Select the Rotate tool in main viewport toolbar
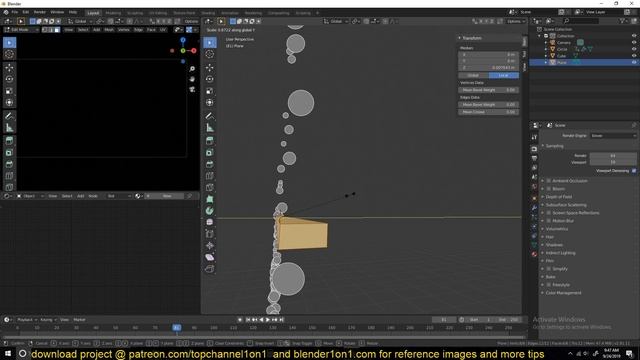 pos(210,79)
